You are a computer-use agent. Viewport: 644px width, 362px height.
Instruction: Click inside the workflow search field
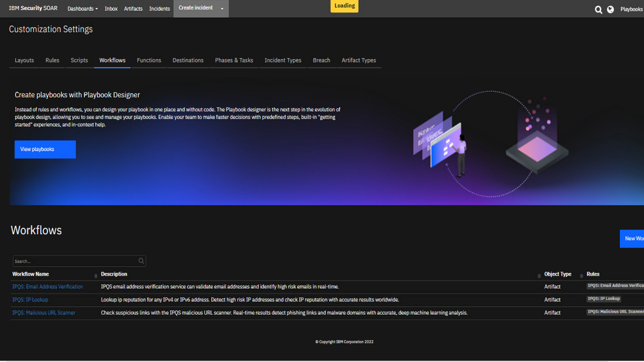(x=70, y=261)
